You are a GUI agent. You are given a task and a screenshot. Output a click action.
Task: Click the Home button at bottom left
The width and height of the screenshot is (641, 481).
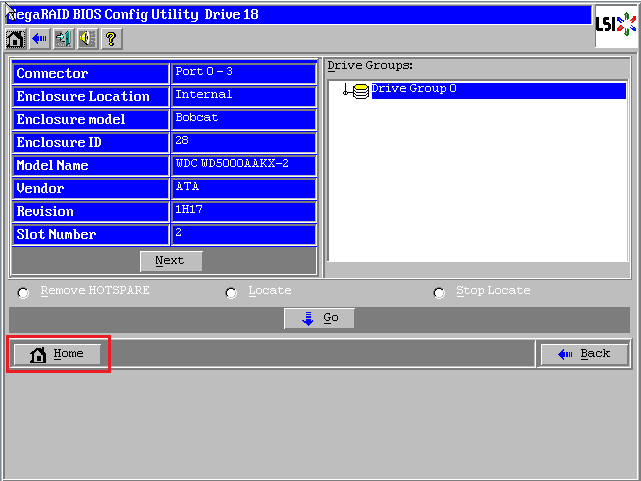coord(58,354)
